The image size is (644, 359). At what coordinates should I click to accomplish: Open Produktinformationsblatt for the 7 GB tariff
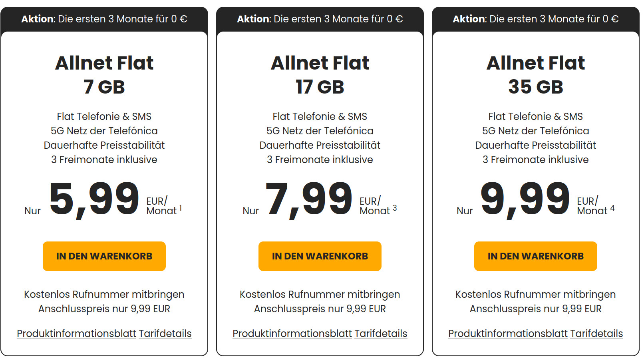(x=76, y=333)
